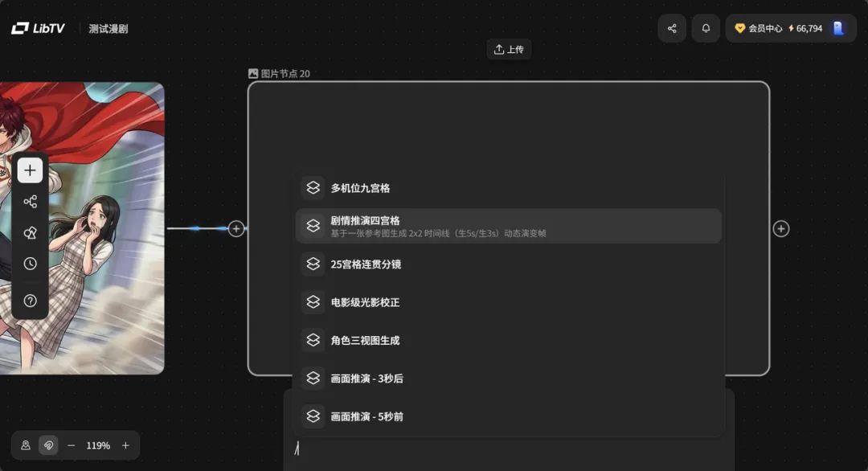Zoom in with the plus button

(125, 445)
